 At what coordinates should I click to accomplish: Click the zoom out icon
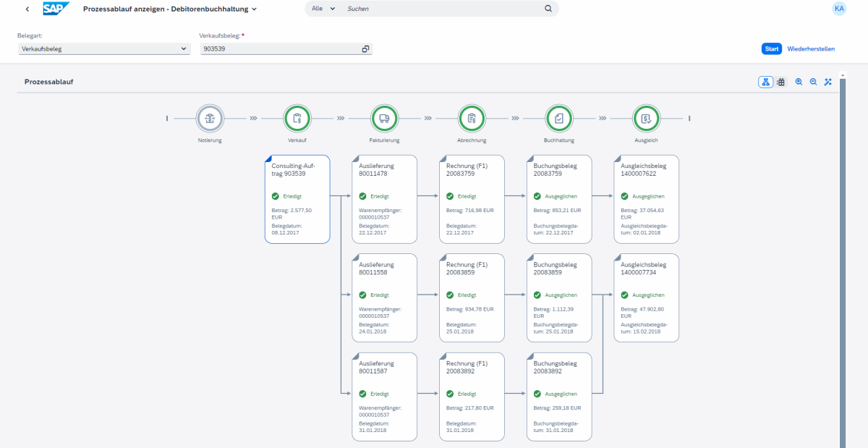pyautogui.click(x=813, y=82)
